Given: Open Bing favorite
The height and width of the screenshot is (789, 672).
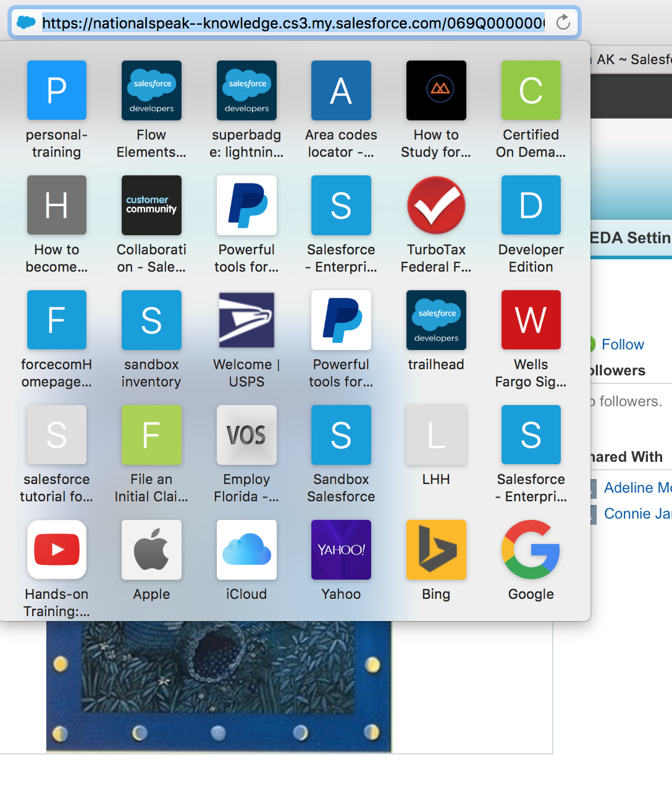Looking at the screenshot, I should click(x=436, y=549).
